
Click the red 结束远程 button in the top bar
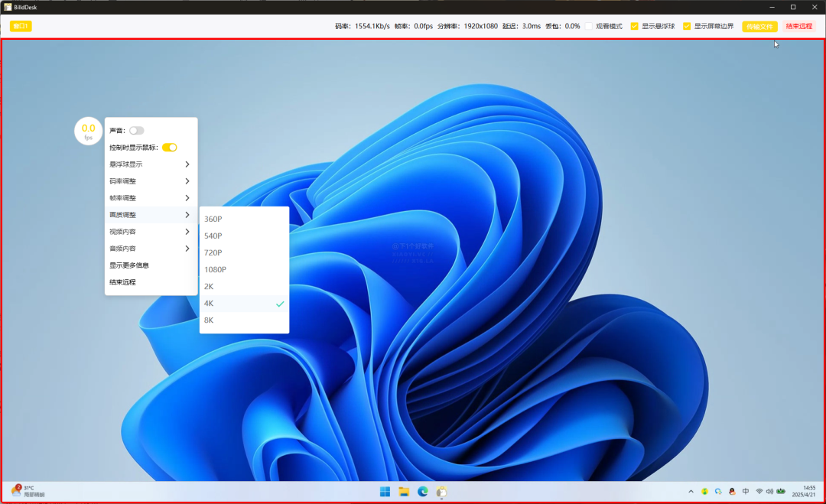(x=798, y=26)
